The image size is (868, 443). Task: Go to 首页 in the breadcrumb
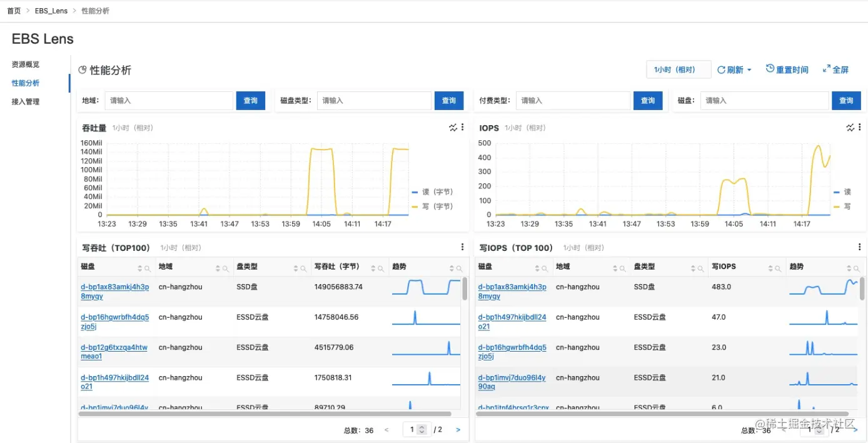(x=14, y=11)
